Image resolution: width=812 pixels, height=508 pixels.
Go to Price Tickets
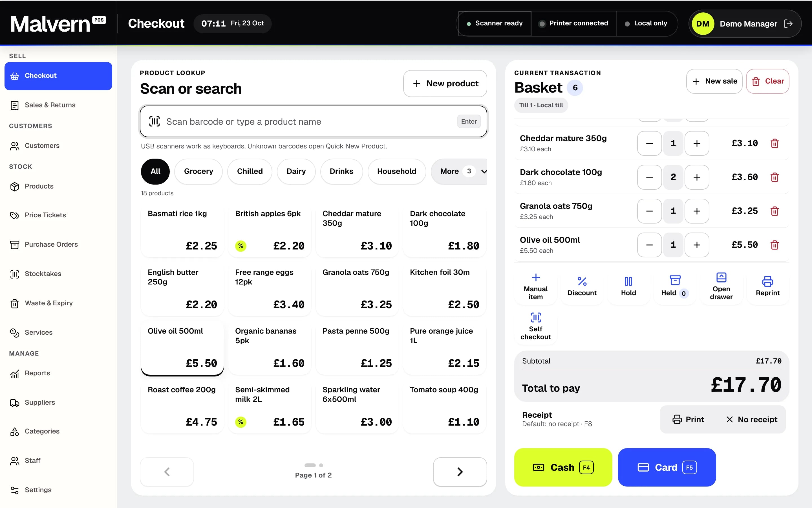(58, 215)
